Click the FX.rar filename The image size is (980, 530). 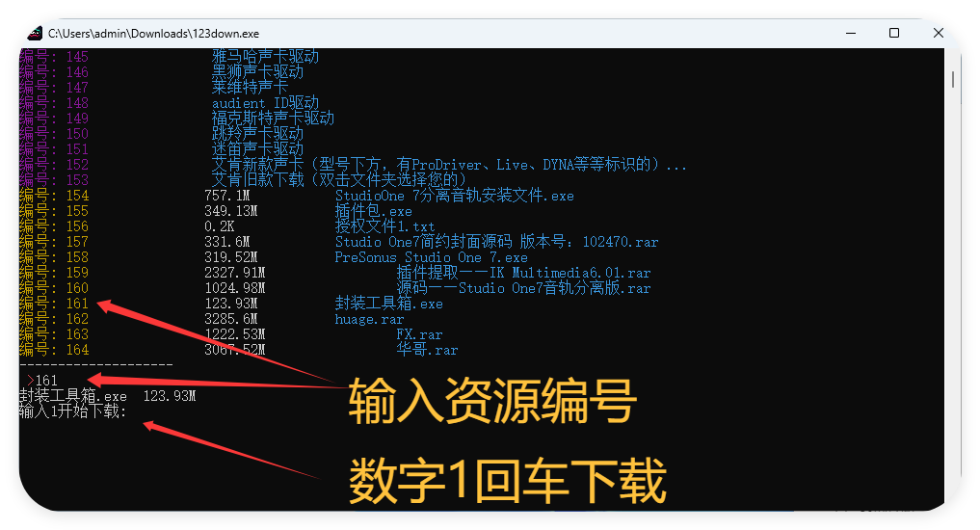[419, 334]
